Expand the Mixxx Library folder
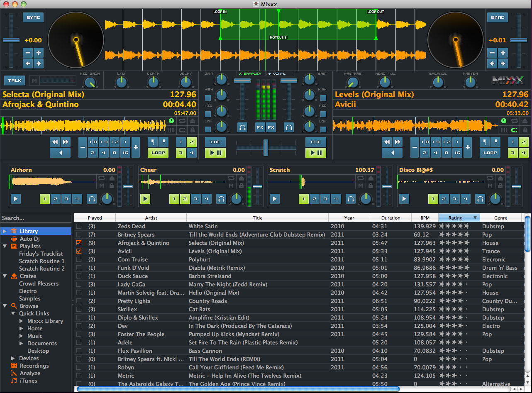The height and width of the screenshot is (393, 532). tap(21, 321)
